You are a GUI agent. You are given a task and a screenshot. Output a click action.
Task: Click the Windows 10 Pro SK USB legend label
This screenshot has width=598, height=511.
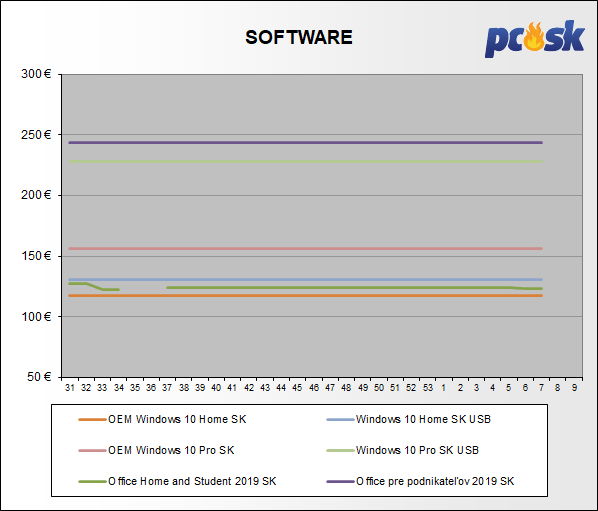coord(417,450)
